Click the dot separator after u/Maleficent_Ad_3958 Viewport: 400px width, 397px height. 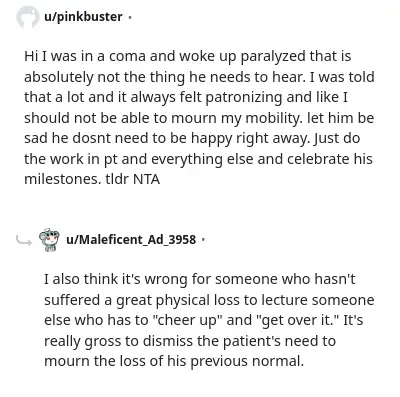click(x=203, y=239)
